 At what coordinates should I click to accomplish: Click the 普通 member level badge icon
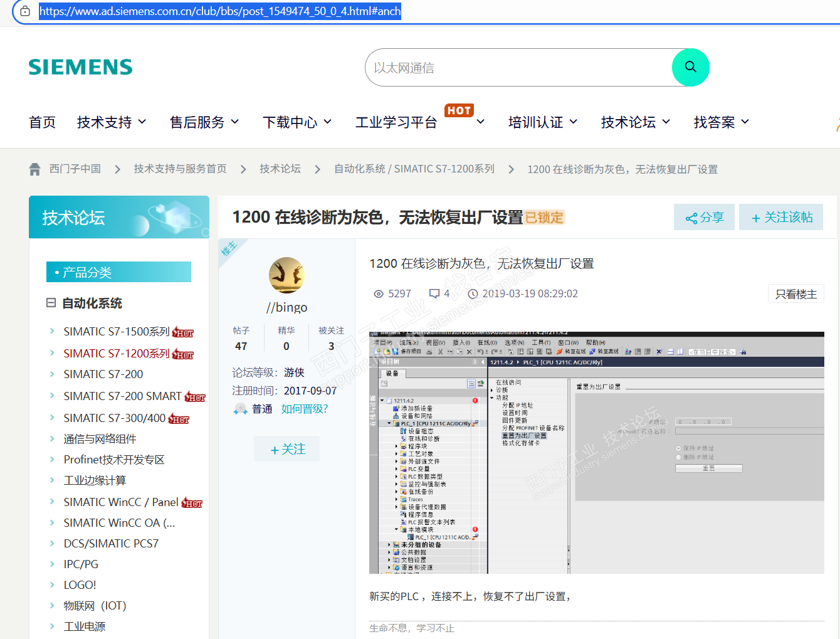pyautogui.click(x=240, y=409)
